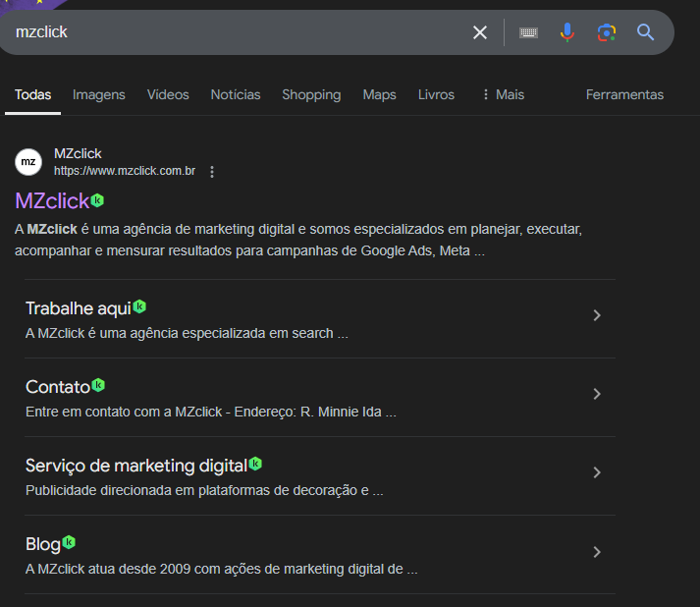This screenshot has height=607, width=700.
Task: Open the Blog sitelink
Action: [x=43, y=544]
